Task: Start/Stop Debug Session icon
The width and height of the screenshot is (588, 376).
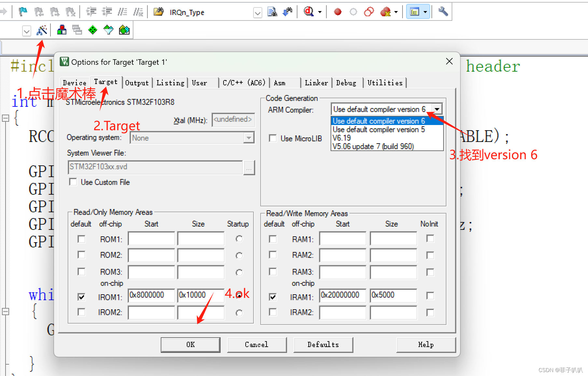Action: [x=308, y=12]
